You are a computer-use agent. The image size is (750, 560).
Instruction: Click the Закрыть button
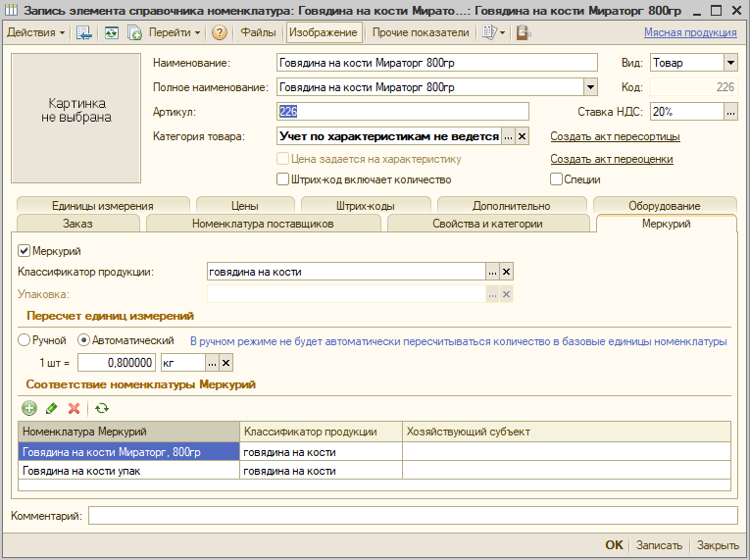(x=718, y=545)
